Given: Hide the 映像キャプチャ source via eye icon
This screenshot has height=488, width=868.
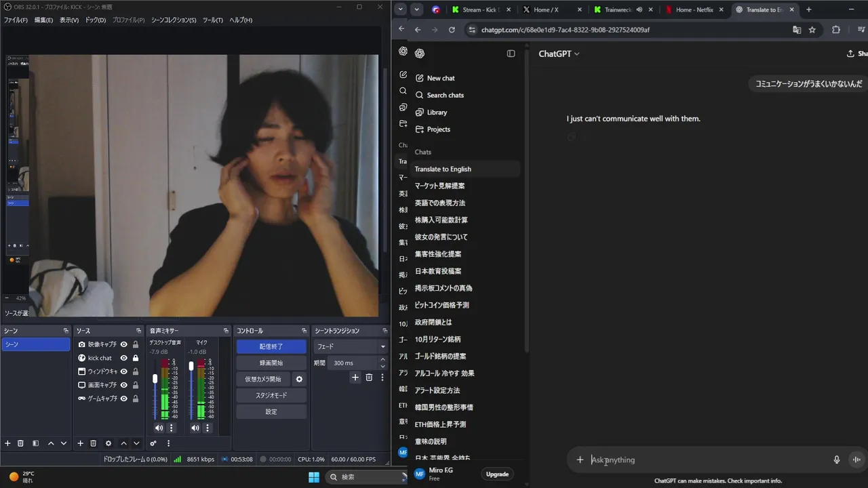Looking at the screenshot, I should pos(124,344).
